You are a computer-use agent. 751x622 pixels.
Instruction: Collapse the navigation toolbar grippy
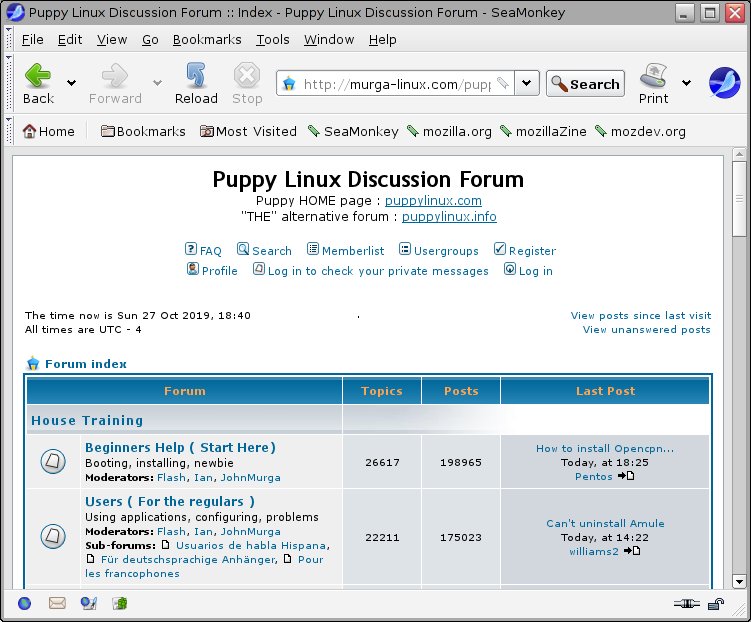[9, 82]
